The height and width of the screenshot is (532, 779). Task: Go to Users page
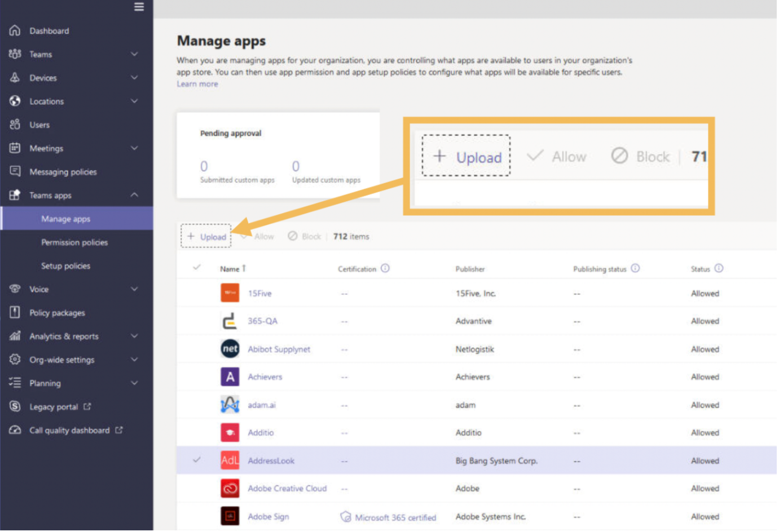click(39, 125)
